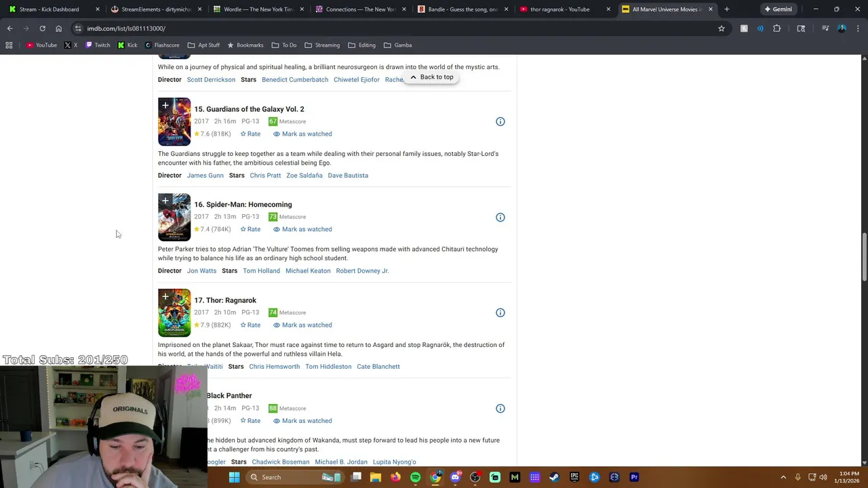Screen dimensions: 868x488
Task: Open info icon for Black Panther
Action: click(x=500, y=408)
